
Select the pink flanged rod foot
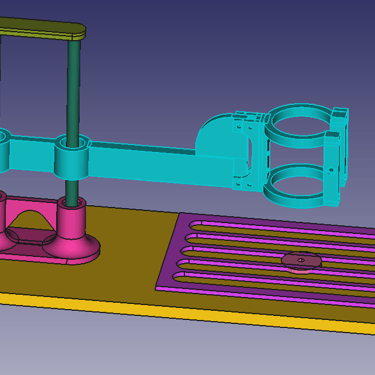tap(72, 230)
